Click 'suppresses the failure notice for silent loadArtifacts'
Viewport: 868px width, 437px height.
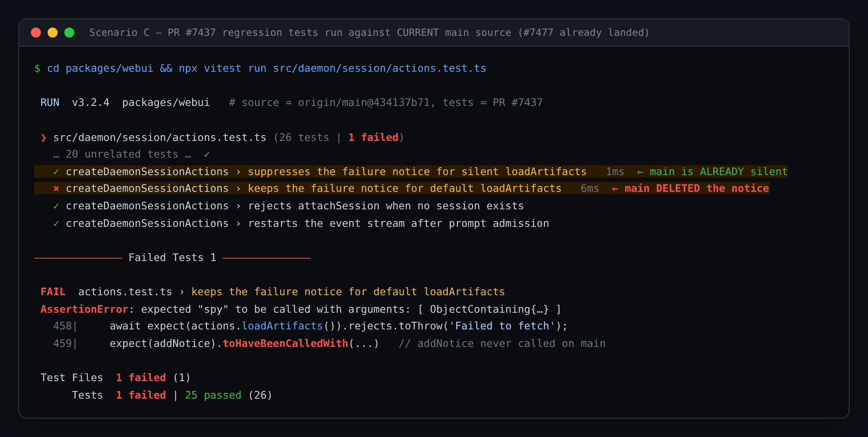coord(417,172)
